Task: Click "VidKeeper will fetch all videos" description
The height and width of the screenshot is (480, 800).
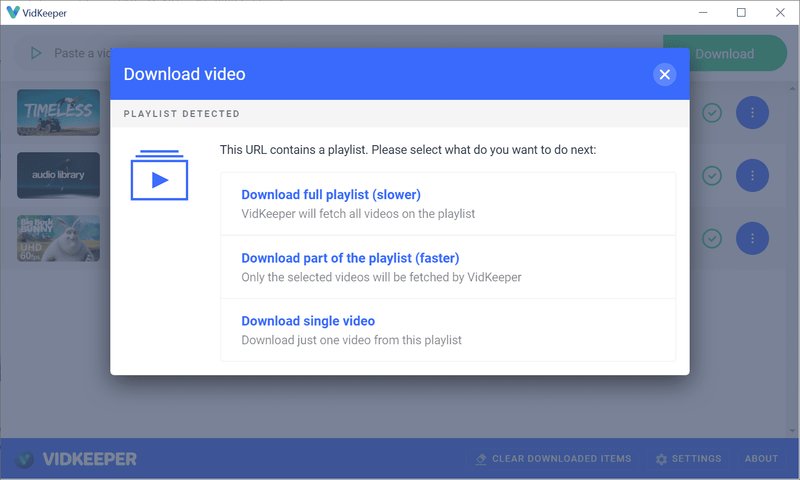Action: point(358,214)
